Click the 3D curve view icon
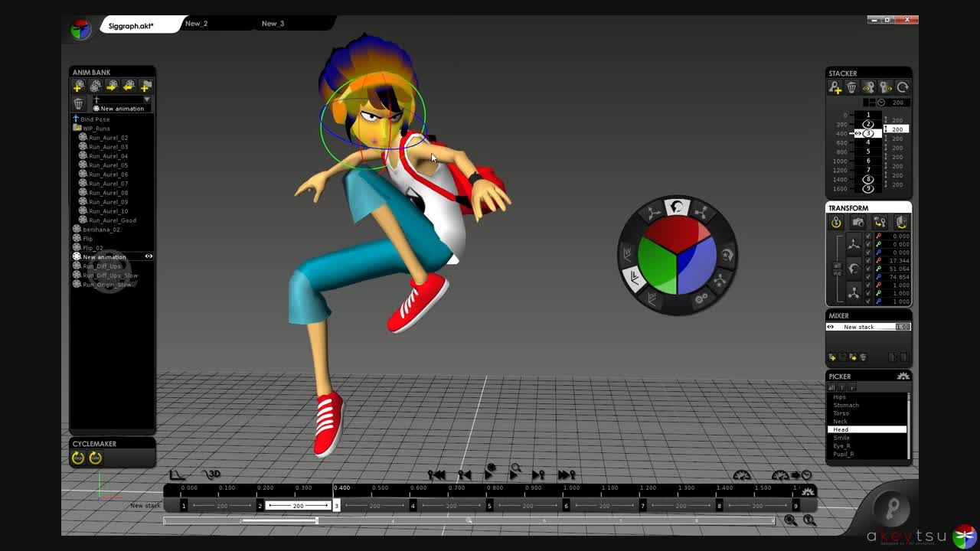 tap(211, 474)
